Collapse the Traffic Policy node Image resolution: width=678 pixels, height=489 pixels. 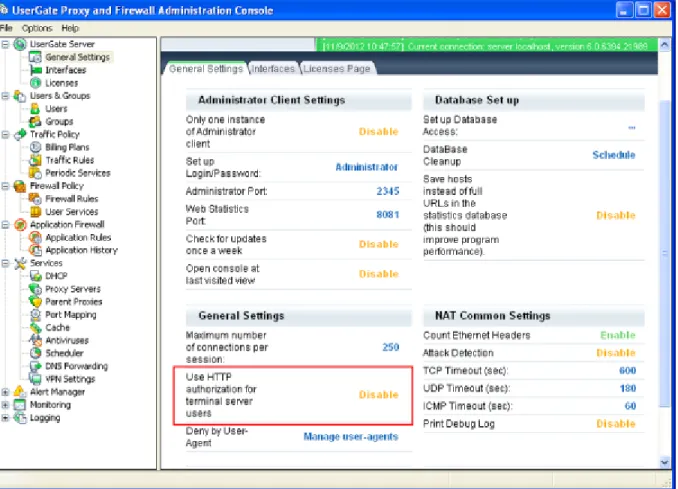pyautogui.click(x=5, y=134)
